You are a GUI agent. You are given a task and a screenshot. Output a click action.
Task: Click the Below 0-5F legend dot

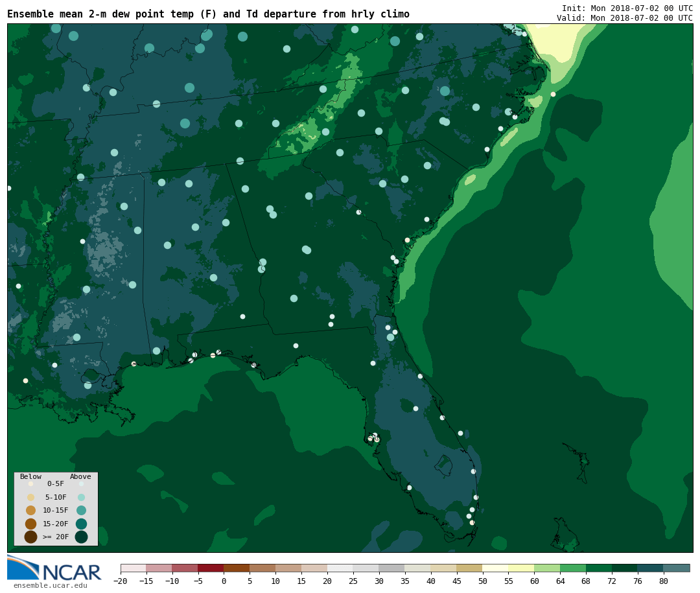click(x=31, y=483)
